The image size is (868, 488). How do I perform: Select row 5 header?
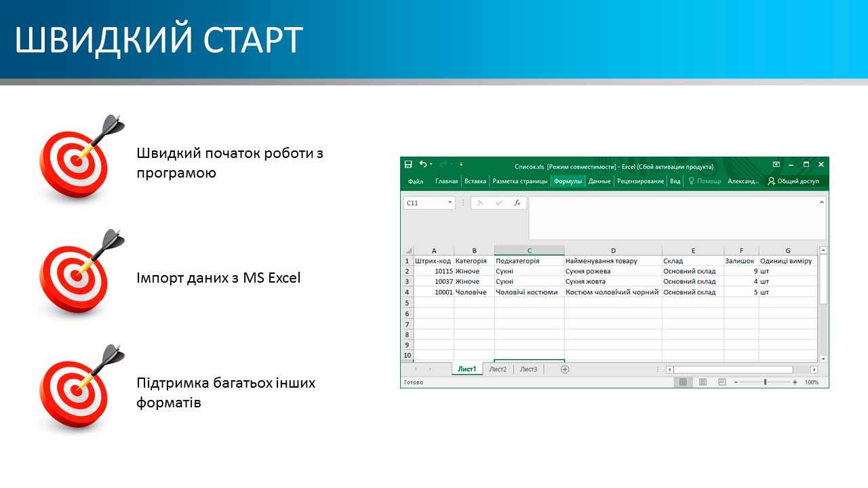coord(408,303)
